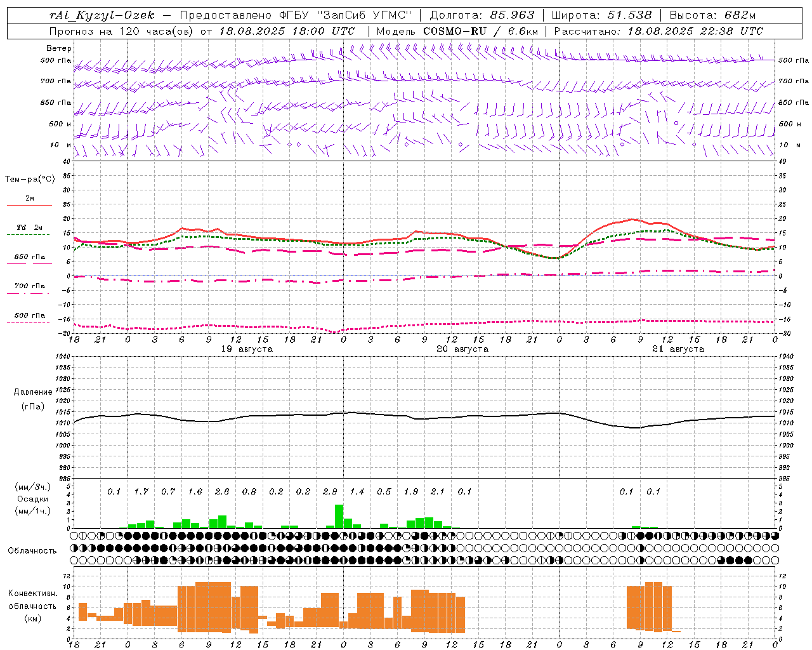
Task: Click the Облачность cloudiness label
Action: pyautogui.click(x=32, y=550)
